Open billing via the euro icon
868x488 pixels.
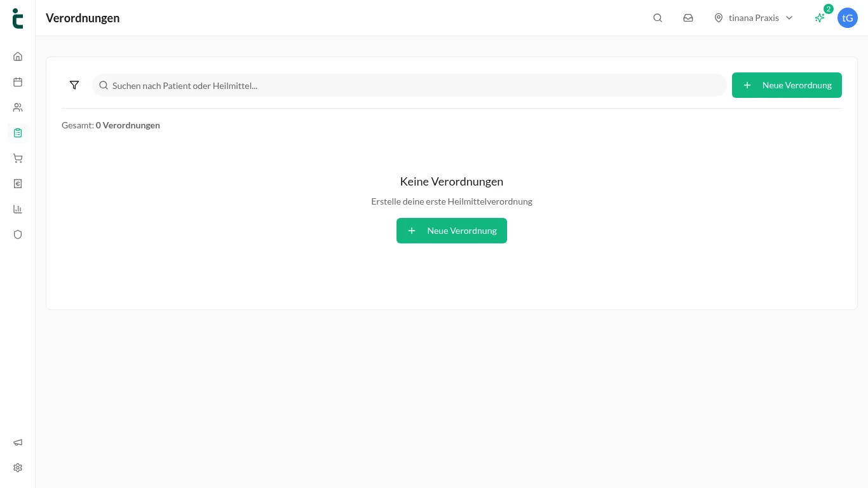tap(18, 184)
